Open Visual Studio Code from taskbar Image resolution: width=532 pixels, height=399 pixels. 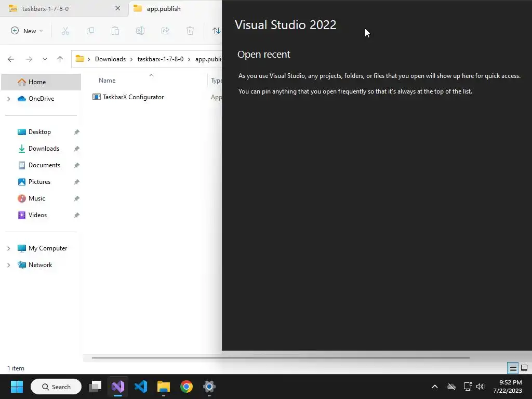(x=140, y=387)
